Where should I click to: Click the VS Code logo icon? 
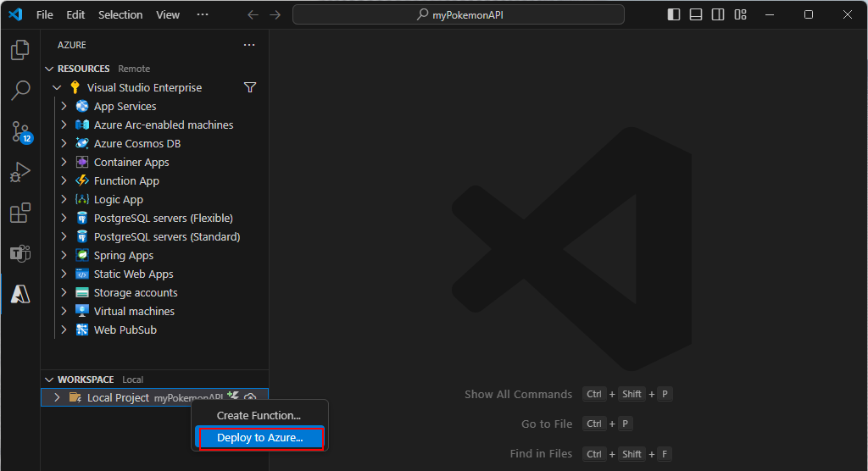coord(15,14)
